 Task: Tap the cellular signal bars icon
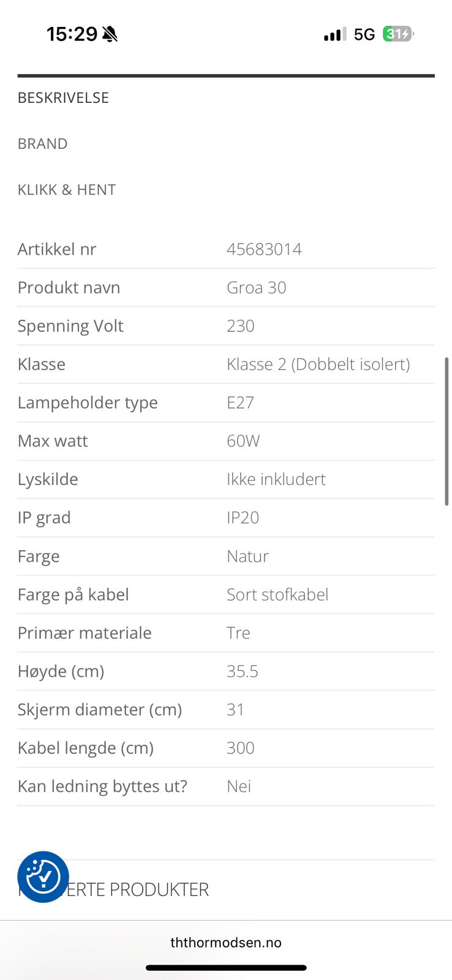334,34
